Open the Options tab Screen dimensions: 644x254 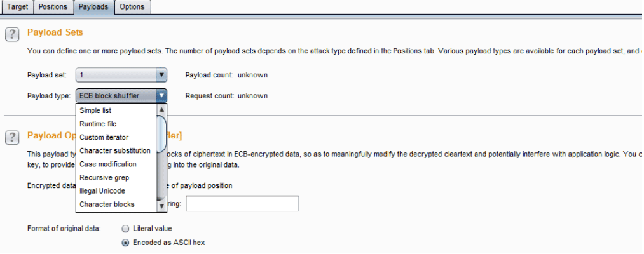[132, 7]
